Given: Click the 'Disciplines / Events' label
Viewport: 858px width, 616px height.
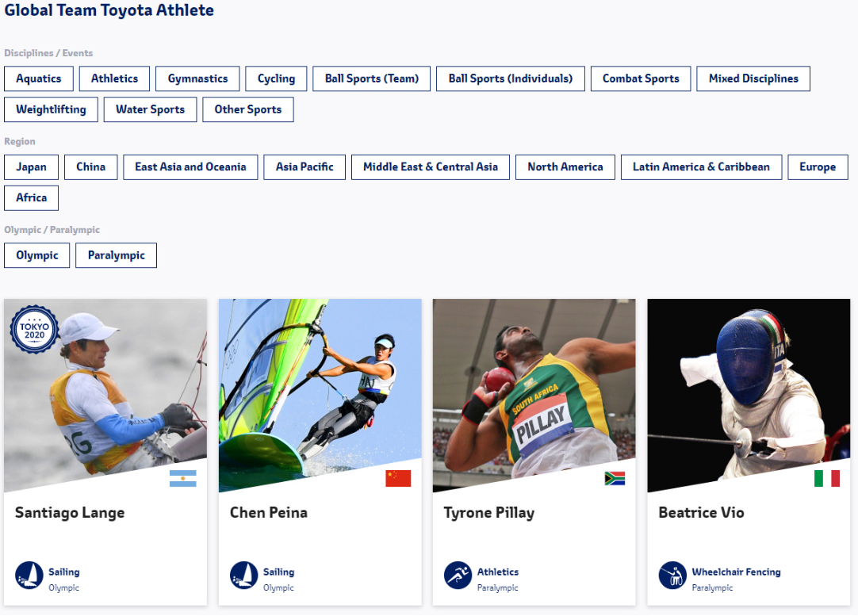Looking at the screenshot, I should (48, 53).
